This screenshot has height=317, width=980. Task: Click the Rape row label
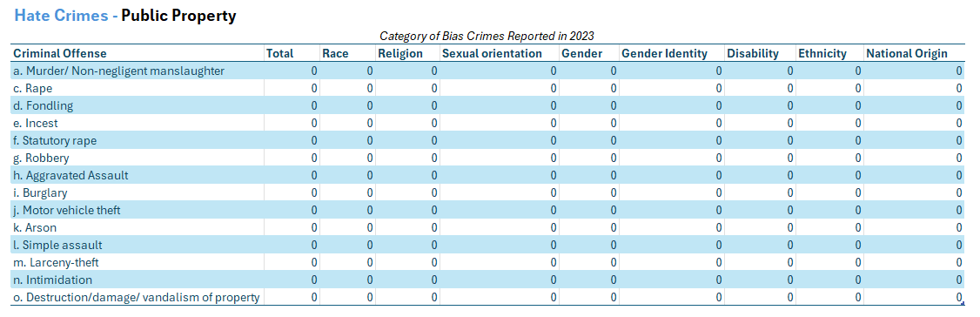coord(32,89)
